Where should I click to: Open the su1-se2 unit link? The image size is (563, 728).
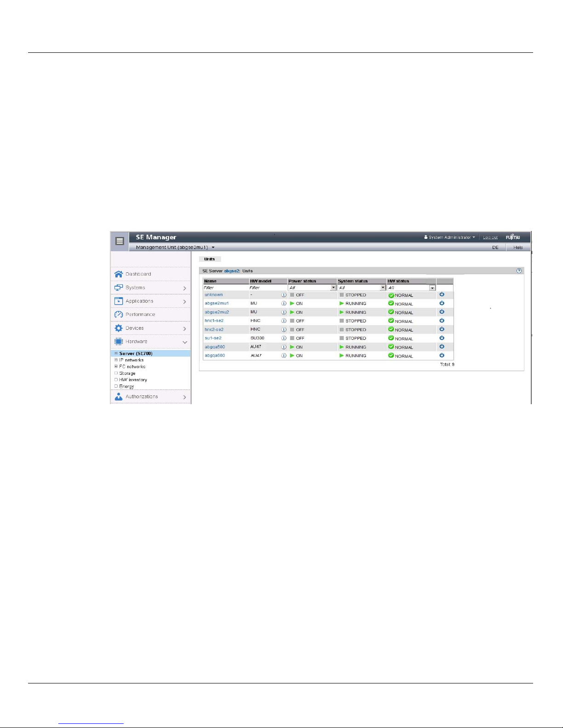(213, 338)
